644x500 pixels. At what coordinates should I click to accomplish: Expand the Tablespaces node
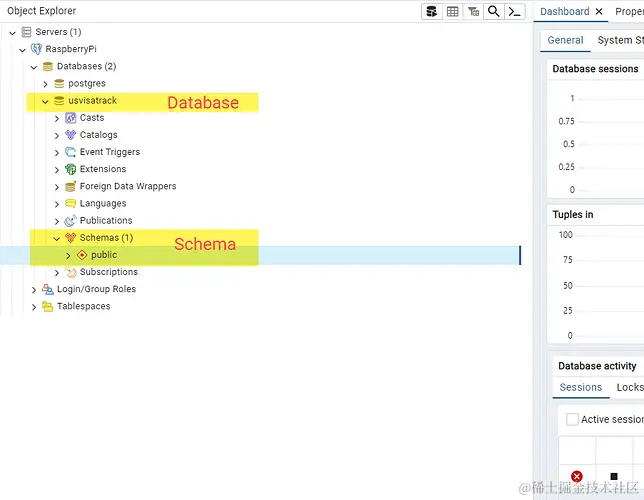[34, 307]
